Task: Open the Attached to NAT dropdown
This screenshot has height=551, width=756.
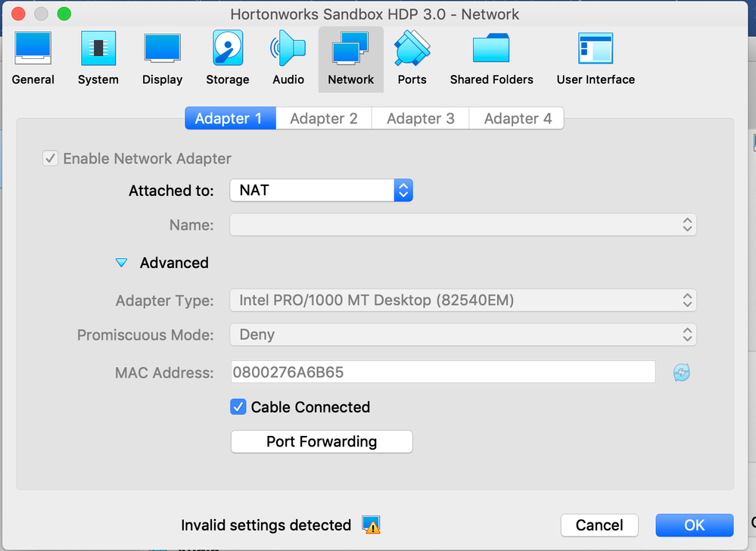Action: 321,190
